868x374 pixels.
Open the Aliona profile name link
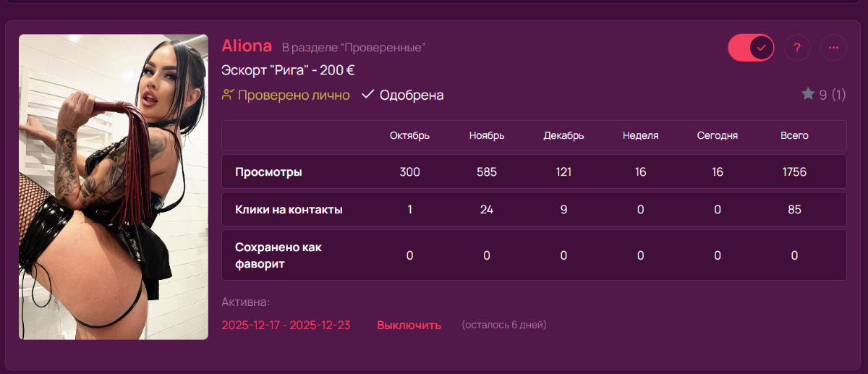tap(247, 46)
